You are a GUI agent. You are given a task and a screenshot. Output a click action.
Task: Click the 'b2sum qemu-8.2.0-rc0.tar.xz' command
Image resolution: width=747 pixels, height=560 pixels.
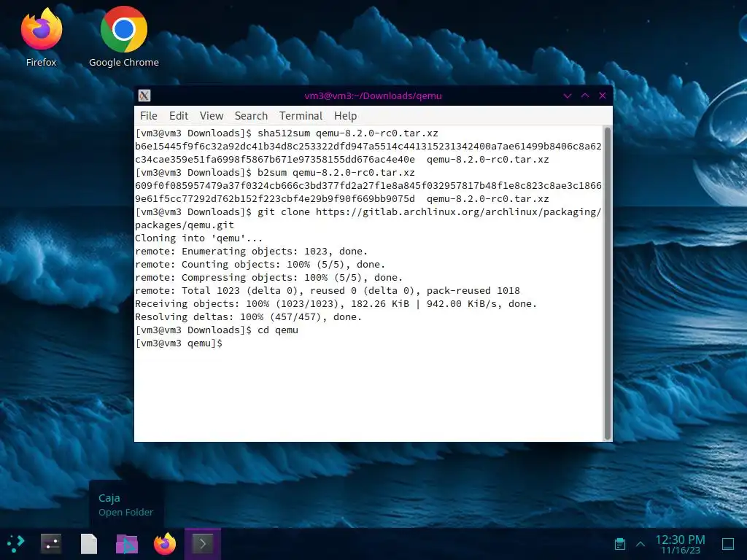pos(336,172)
